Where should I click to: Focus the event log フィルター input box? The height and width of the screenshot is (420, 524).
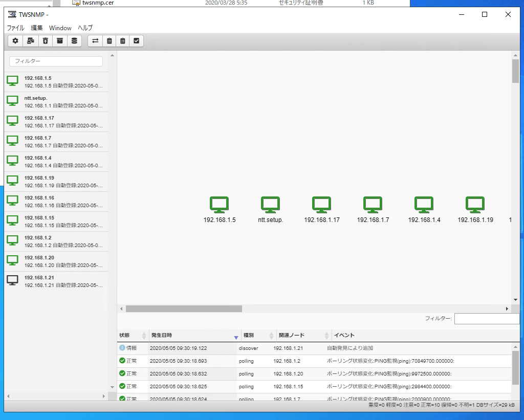point(486,319)
